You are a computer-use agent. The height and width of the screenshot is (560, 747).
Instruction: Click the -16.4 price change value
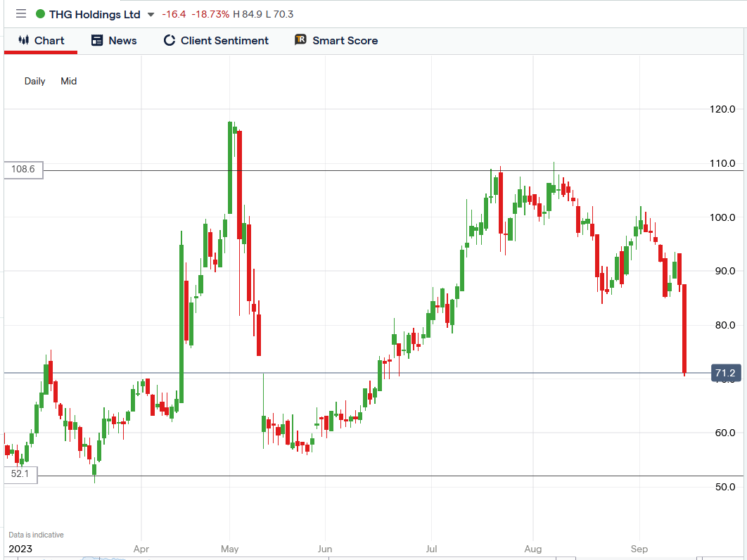click(174, 14)
